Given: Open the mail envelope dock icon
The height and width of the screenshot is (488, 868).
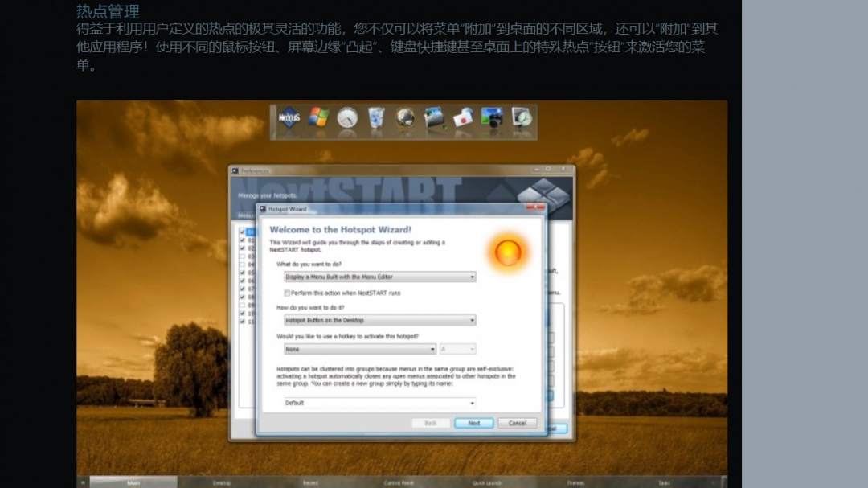Looking at the screenshot, I should [462, 118].
